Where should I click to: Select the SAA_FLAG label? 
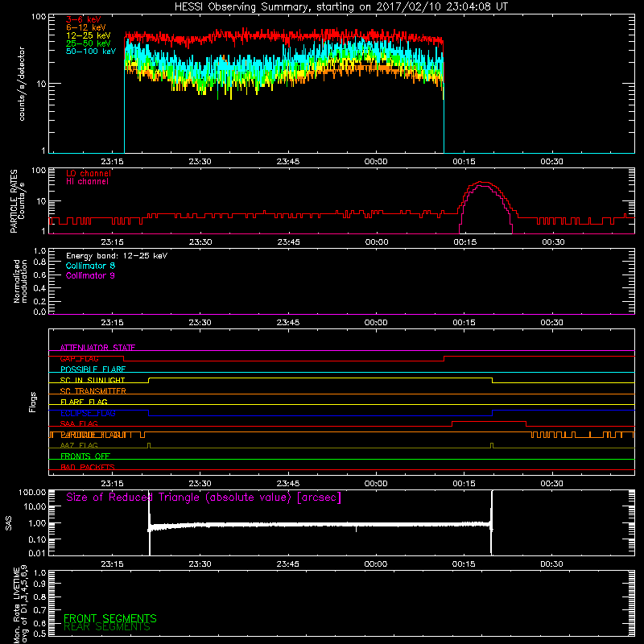(x=79, y=424)
